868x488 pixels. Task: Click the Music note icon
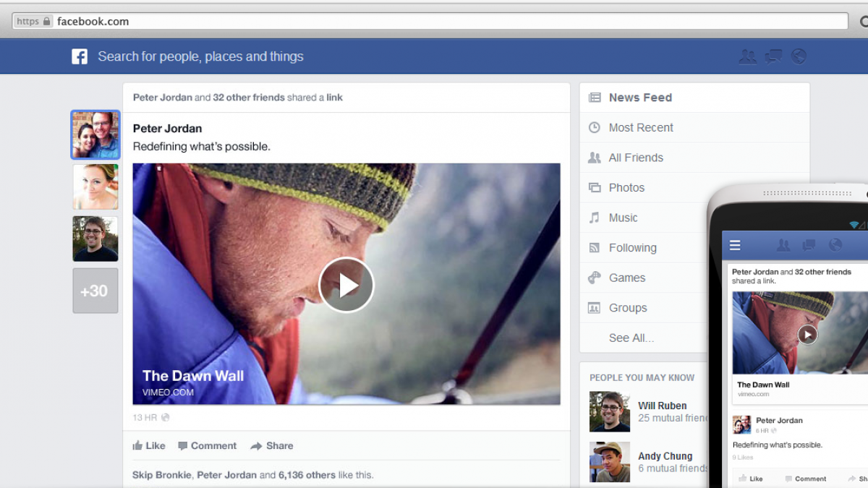[x=595, y=218]
